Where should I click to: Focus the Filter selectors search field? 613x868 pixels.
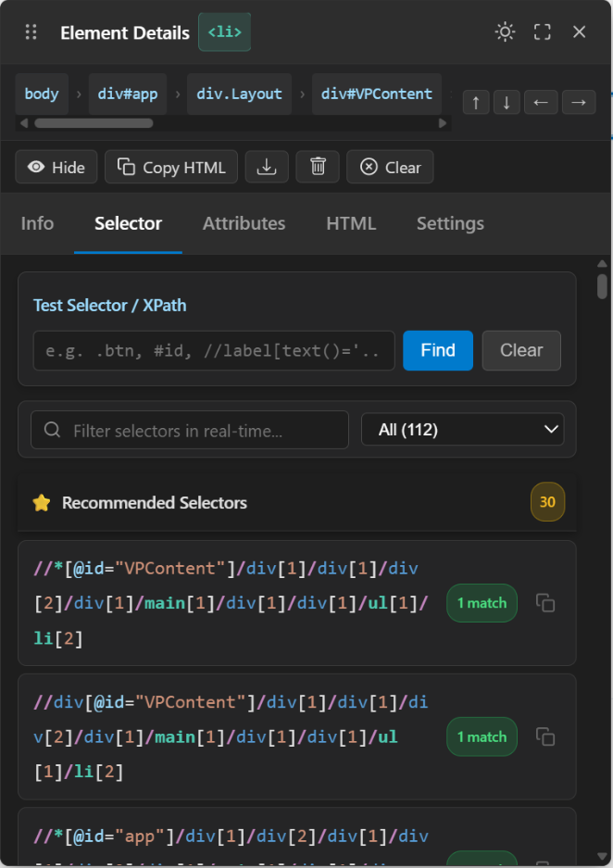(x=190, y=430)
